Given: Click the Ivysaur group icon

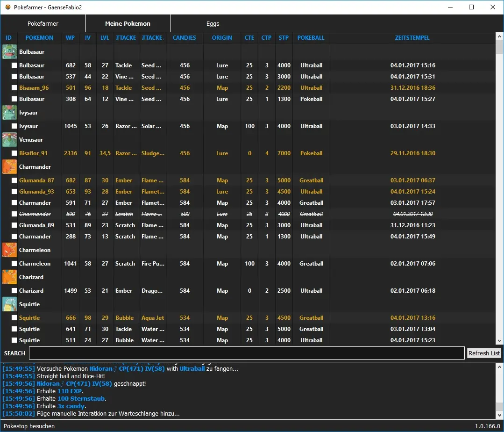Looking at the screenshot, I should pyautogui.click(x=9, y=113).
